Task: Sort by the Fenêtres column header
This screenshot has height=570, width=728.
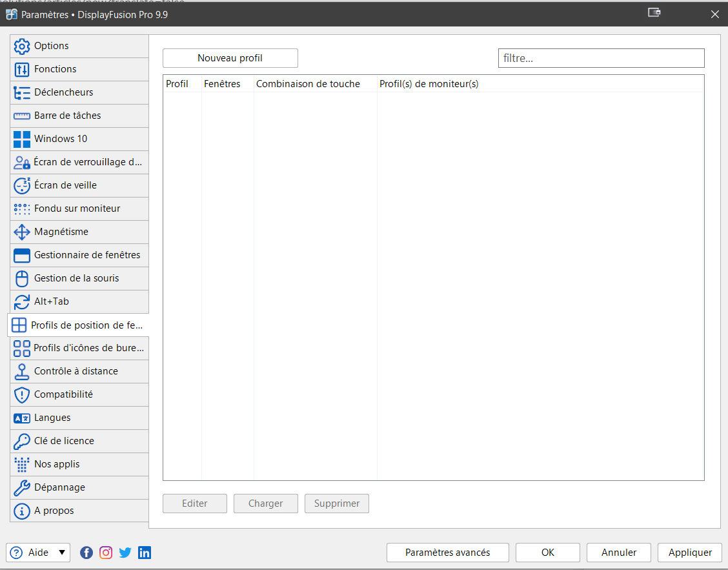Action: [227, 84]
